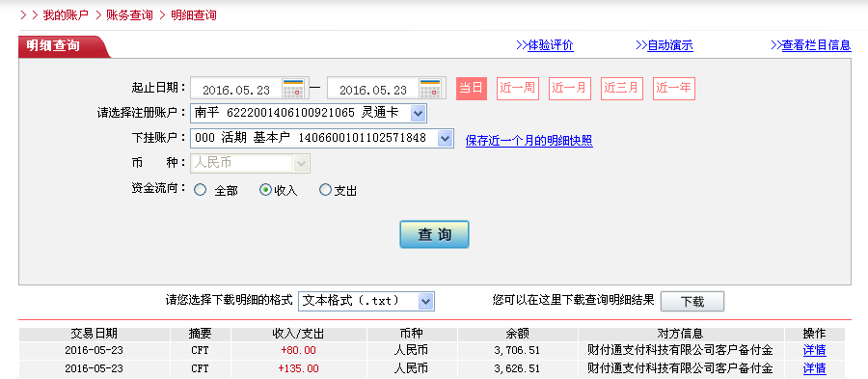Select the CFT summary cell in the +80.00 row
Image resolution: width=868 pixels, height=379 pixels.
[200, 350]
